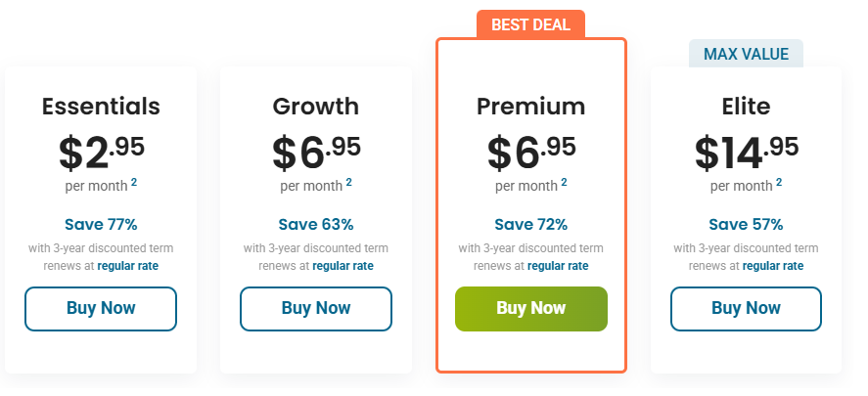Click the MAX VALUE badge
The height and width of the screenshot is (396, 868).
(746, 54)
